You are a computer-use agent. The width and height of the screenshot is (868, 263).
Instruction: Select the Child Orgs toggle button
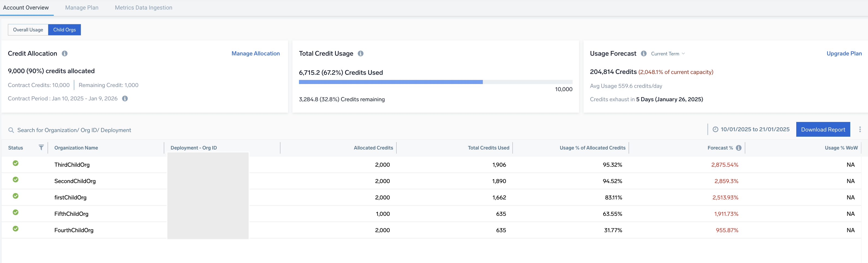tap(64, 30)
